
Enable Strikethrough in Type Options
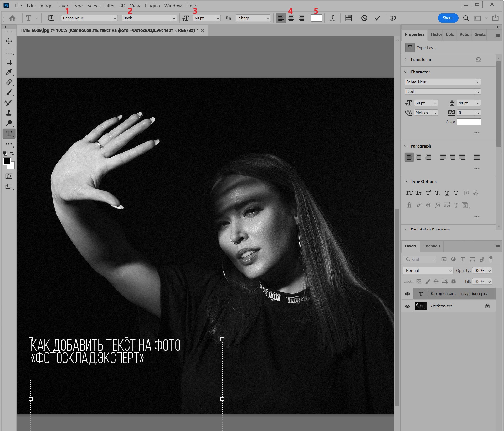pos(456,193)
